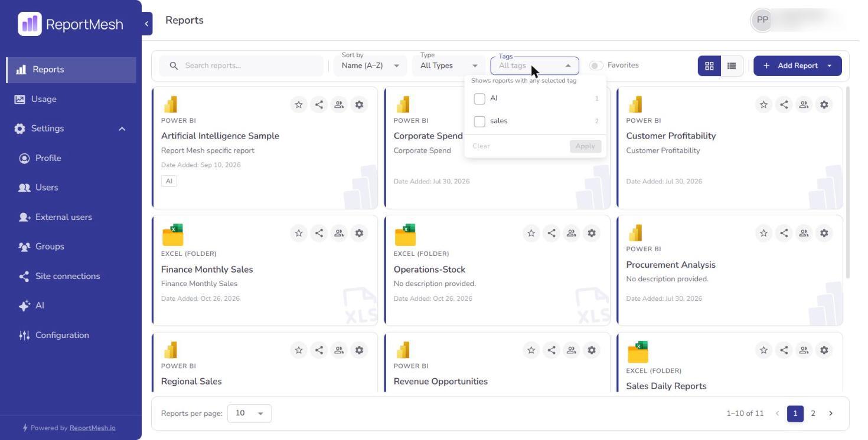Star the Procurement Analysis report

[x=764, y=234]
